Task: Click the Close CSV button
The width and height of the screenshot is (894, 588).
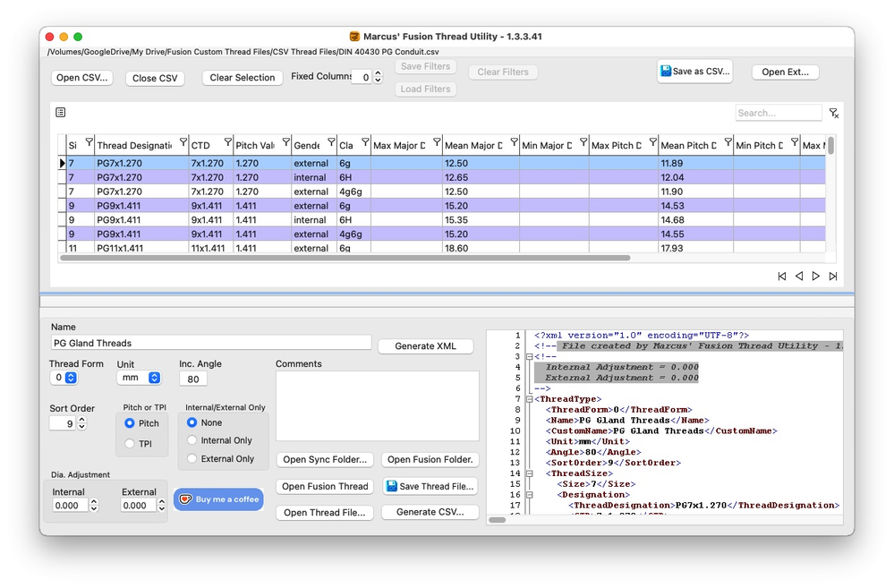Action: click(x=155, y=78)
